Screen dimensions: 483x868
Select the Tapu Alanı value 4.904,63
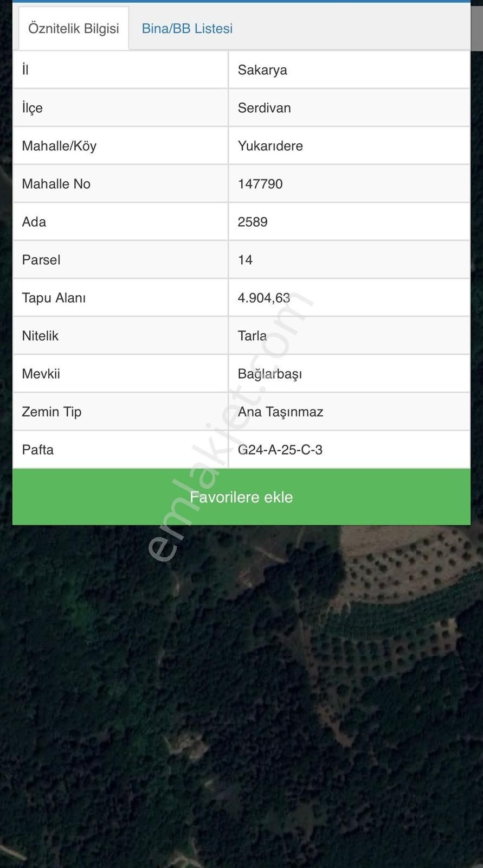pos(264,297)
